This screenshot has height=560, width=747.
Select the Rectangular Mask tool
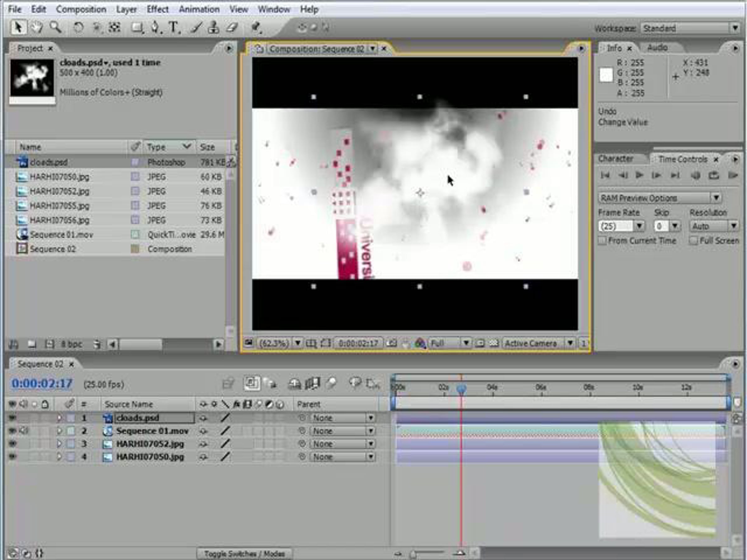click(x=137, y=27)
